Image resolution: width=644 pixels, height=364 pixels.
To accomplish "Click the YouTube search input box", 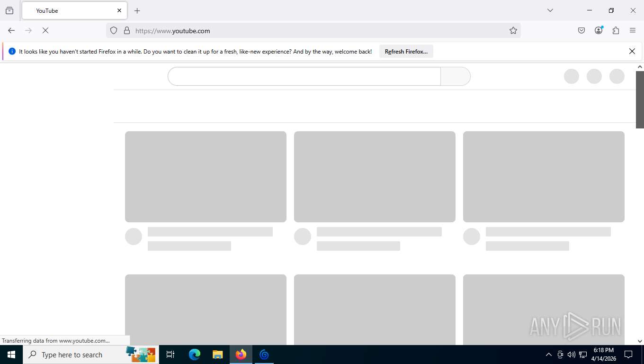I will pos(304,76).
